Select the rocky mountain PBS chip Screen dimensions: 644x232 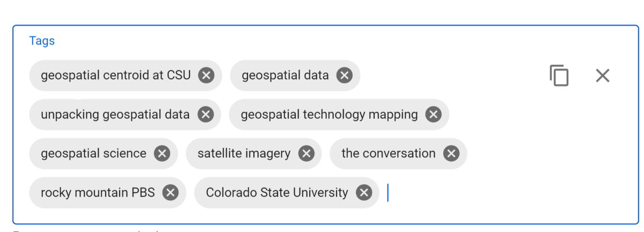(107, 193)
